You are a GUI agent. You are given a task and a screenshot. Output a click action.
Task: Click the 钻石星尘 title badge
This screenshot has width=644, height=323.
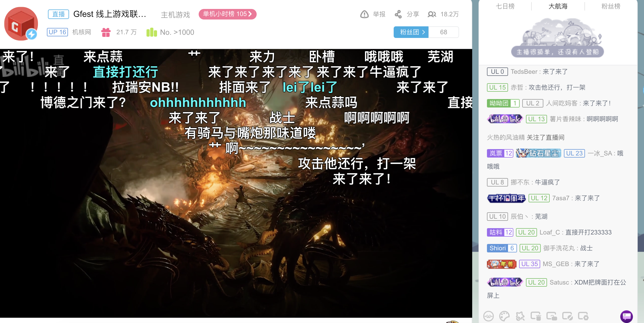[538, 153]
